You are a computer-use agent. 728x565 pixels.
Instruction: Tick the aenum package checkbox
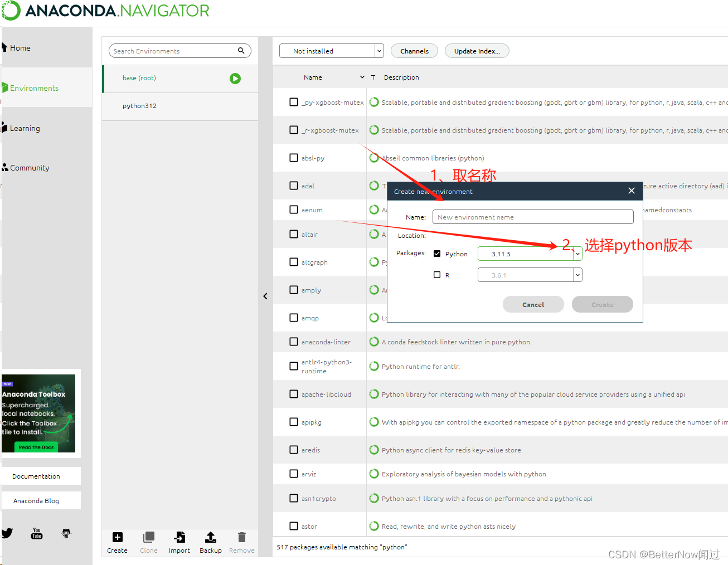[x=294, y=210]
